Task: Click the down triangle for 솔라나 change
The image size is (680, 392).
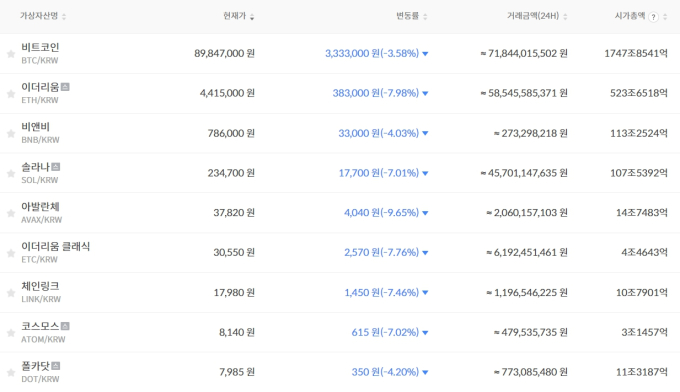Action: click(425, 173)
